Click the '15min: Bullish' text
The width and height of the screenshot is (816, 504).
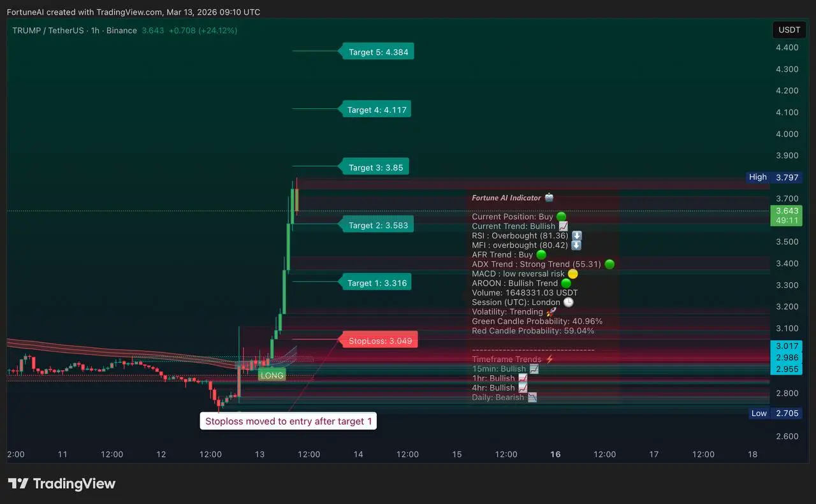499,369
